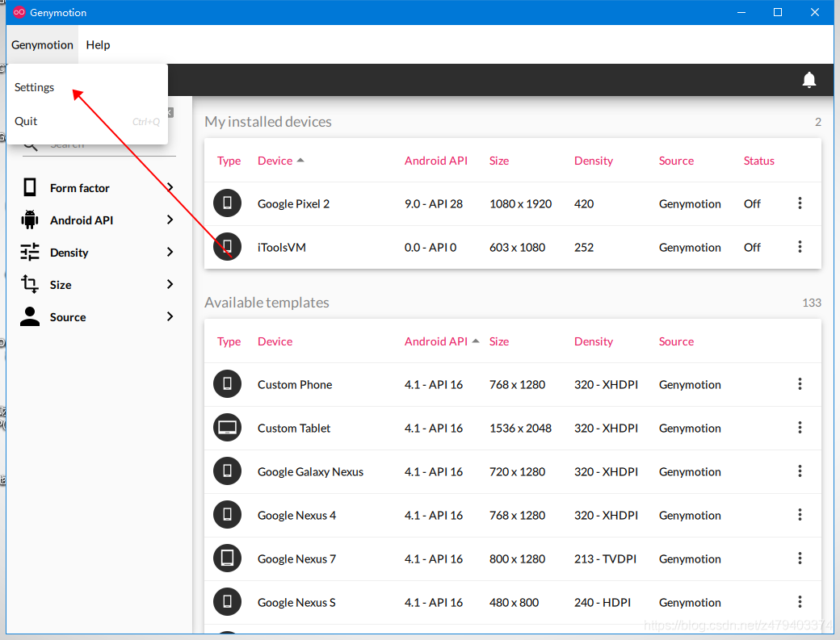Viewport: 840px width, 640px height.
Task: Select Settings from the dropdown menu
Action: 34,87
